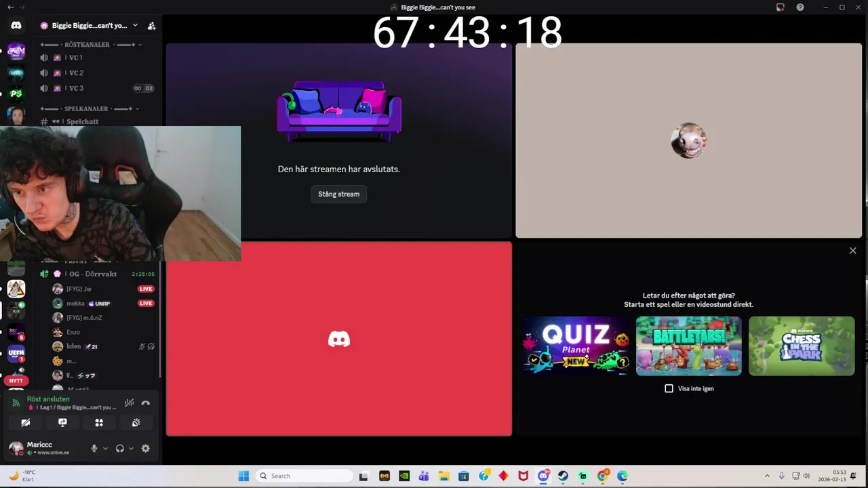Open Steam from the taskbar

point(563,476)
